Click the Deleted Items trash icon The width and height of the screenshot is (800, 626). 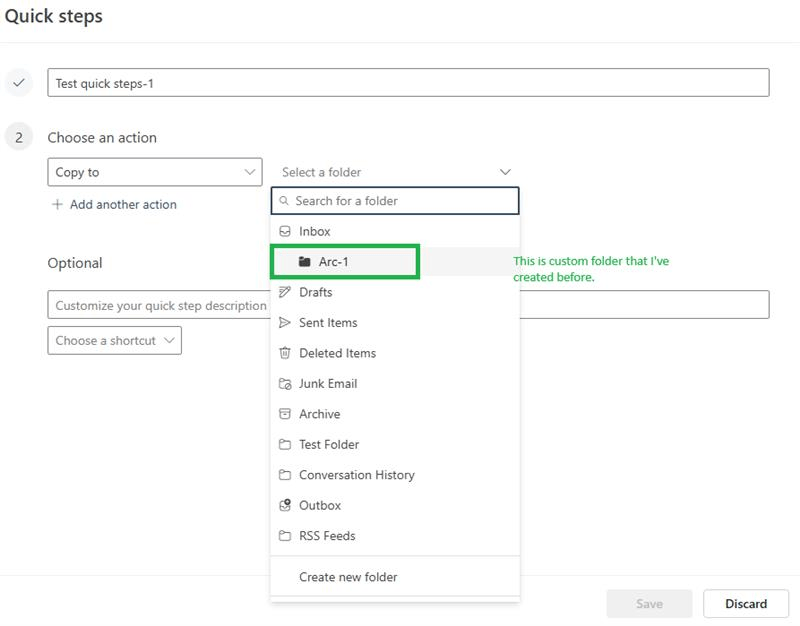(285, 353)
